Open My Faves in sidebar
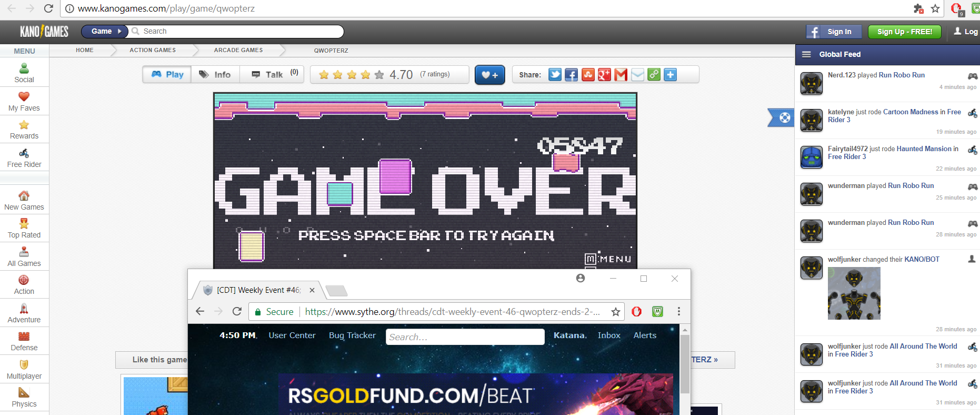This screenshot has height=415, width=980. tap(24, 101)
